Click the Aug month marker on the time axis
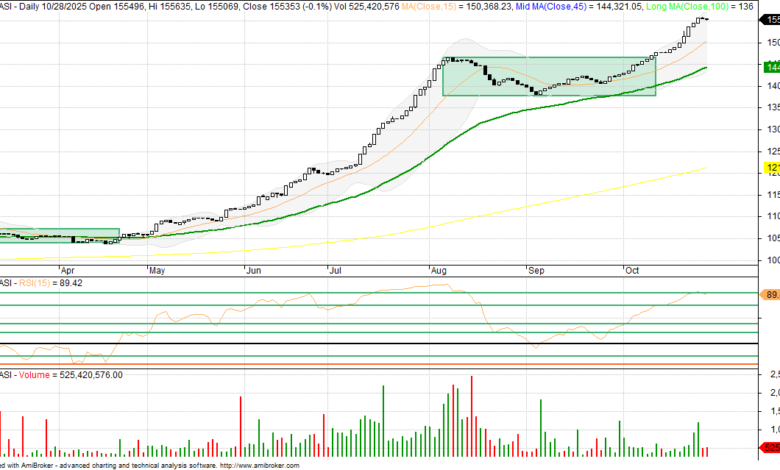The width and height of the screenshot is (780, 470). click(x=437, y=270)
